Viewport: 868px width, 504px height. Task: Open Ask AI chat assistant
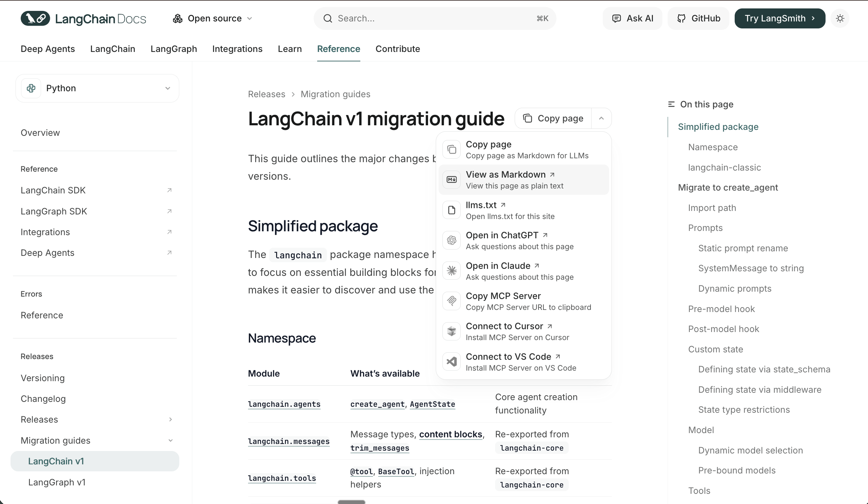[x=632, y=18]
